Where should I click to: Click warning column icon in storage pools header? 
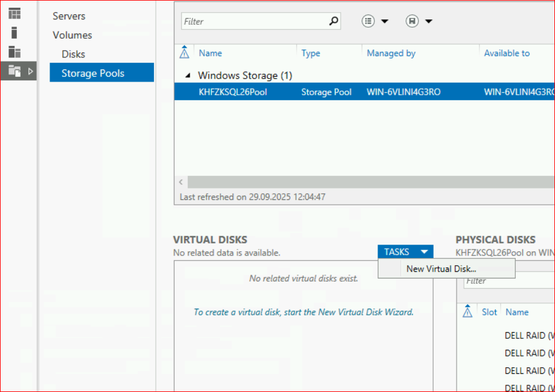pyautogui.click(x=185, y=53)
